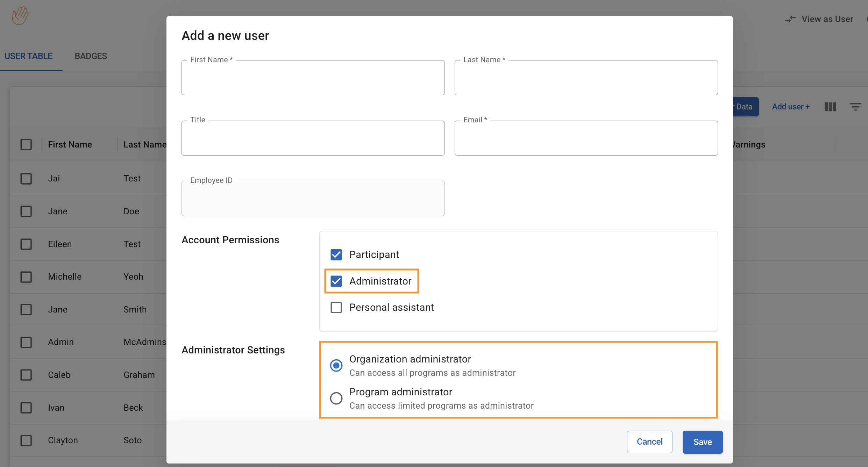Select the checkbox for Michelle Yeoh row
The width and height of the screenshot is (868, 467).
pyautogui.click(x=26, y=277)
